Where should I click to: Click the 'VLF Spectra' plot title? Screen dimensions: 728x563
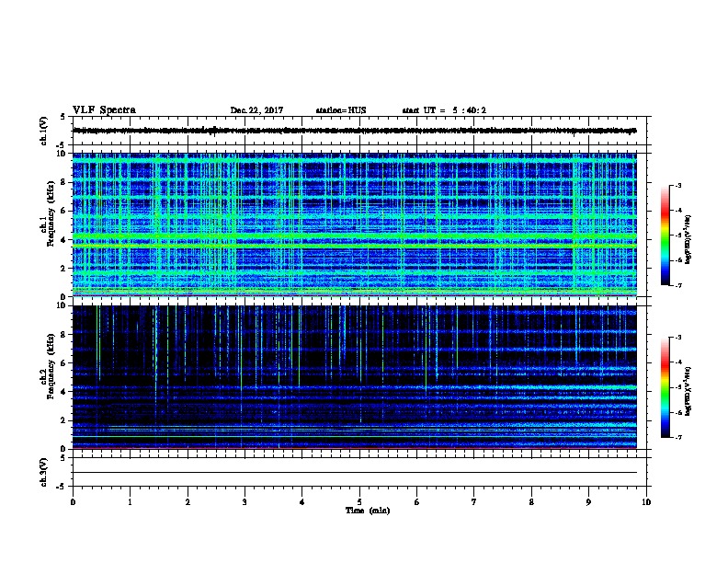(104, 110)
